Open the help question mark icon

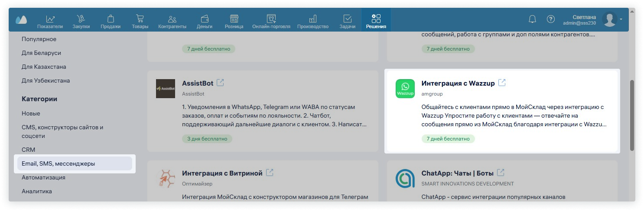(550, 19)
